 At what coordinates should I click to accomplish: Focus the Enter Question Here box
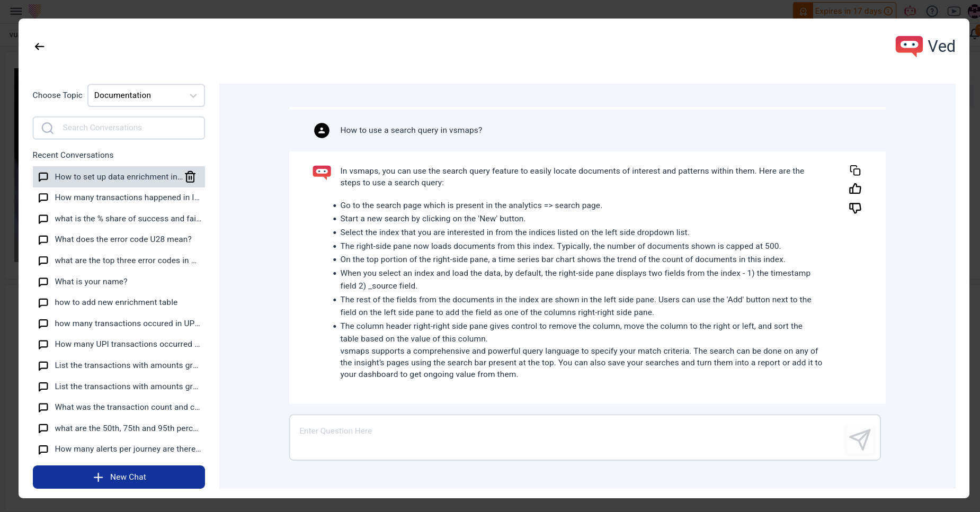coord(567,437)
